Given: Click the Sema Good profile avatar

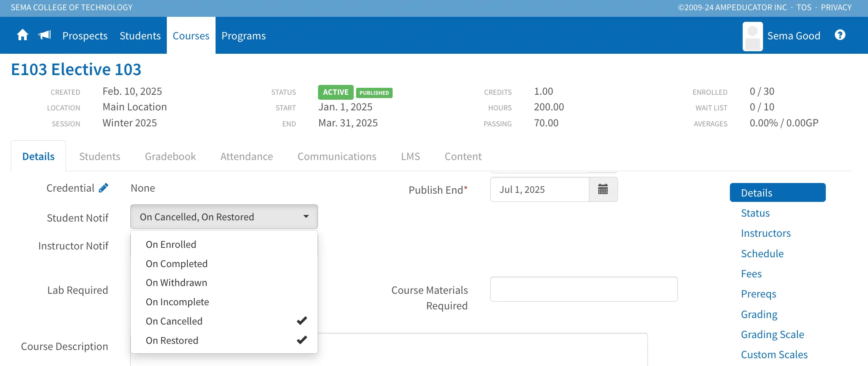Looking at the screenshot, I should click(x=753, y=36).
